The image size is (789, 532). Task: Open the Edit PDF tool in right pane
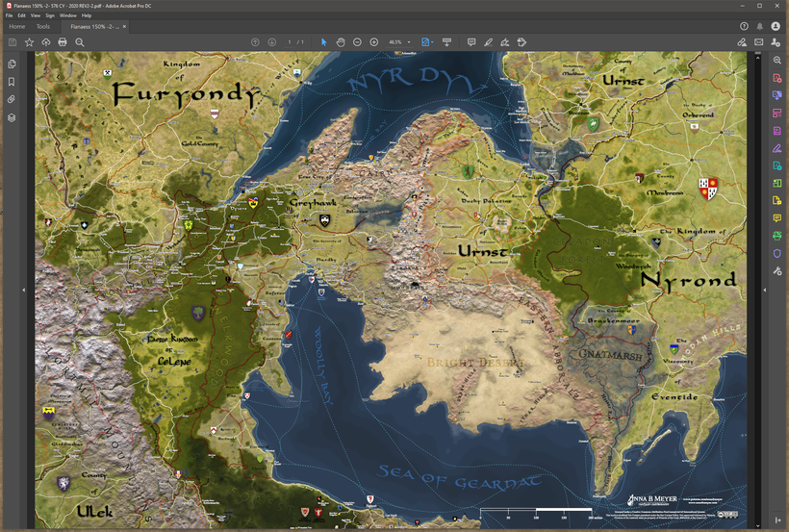click(776, 114)
